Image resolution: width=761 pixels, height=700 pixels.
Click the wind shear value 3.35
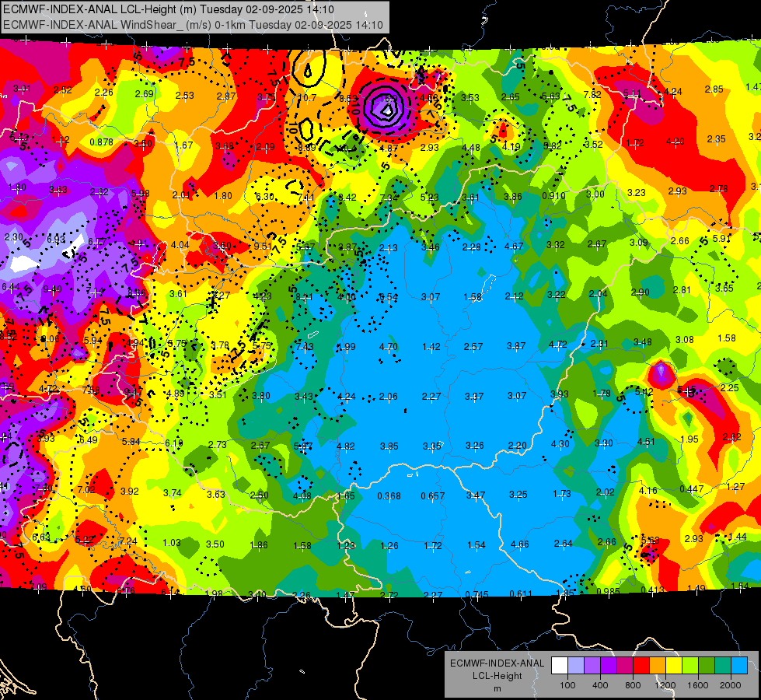pyautogui.click(x=432, y=446)
